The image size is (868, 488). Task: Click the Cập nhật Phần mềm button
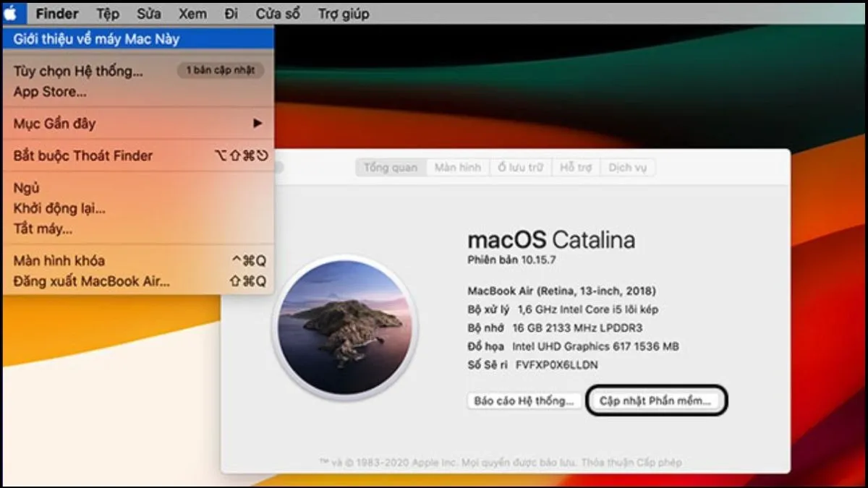pyautogui.click(x=656, y=401)
